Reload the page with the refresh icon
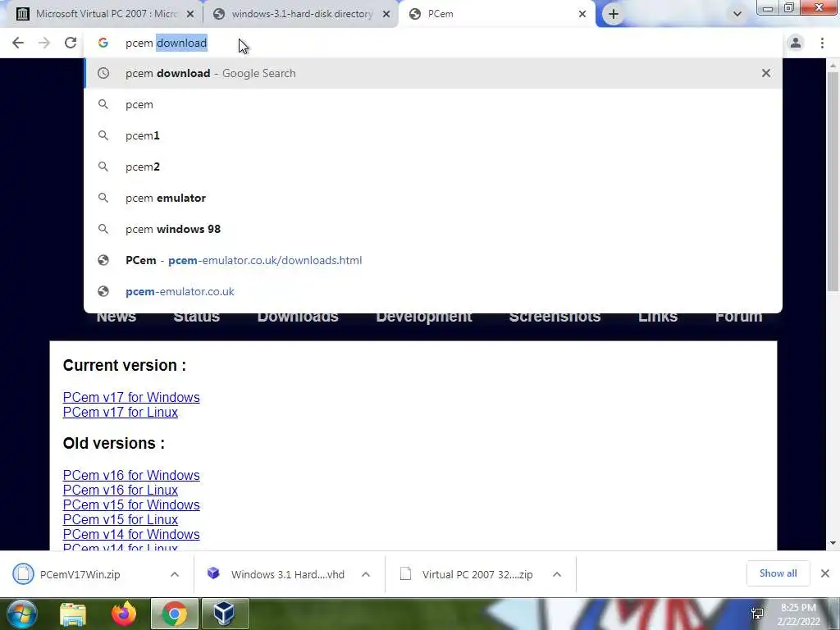The image size is (840, 630). pos(71,43)
